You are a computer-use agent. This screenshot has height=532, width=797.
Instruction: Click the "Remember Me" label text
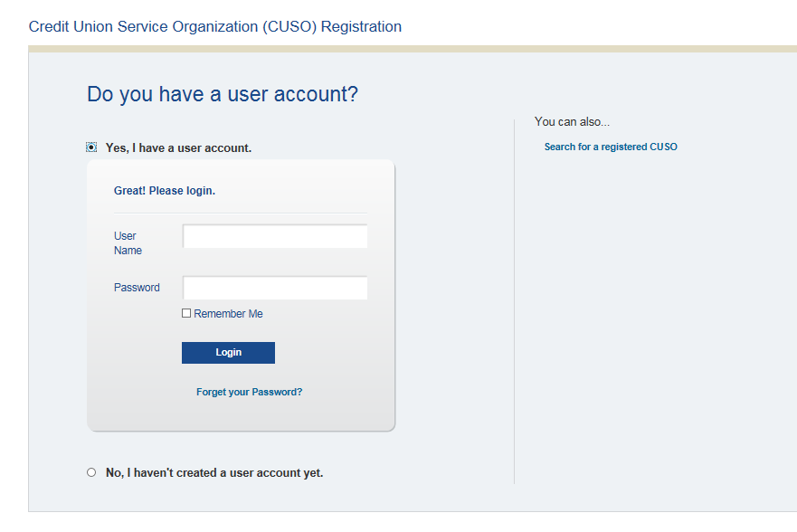228,314
